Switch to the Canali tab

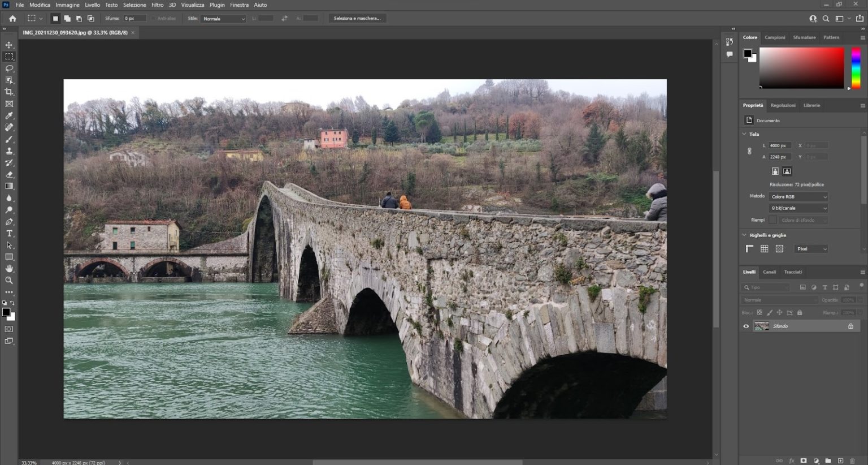point(769,272)
